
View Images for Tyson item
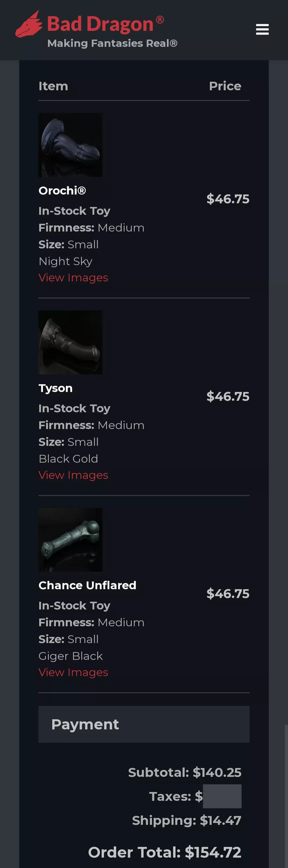coord(73,475)
